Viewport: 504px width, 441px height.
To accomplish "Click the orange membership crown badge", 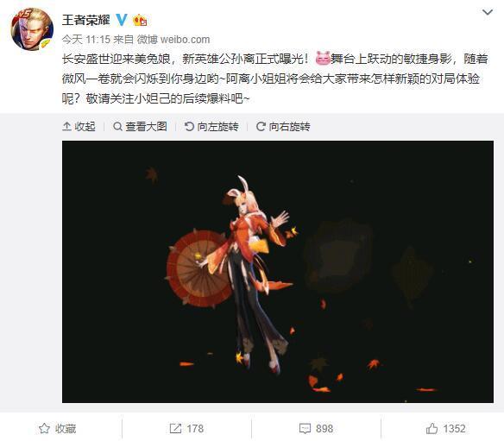I will (141, 20).
